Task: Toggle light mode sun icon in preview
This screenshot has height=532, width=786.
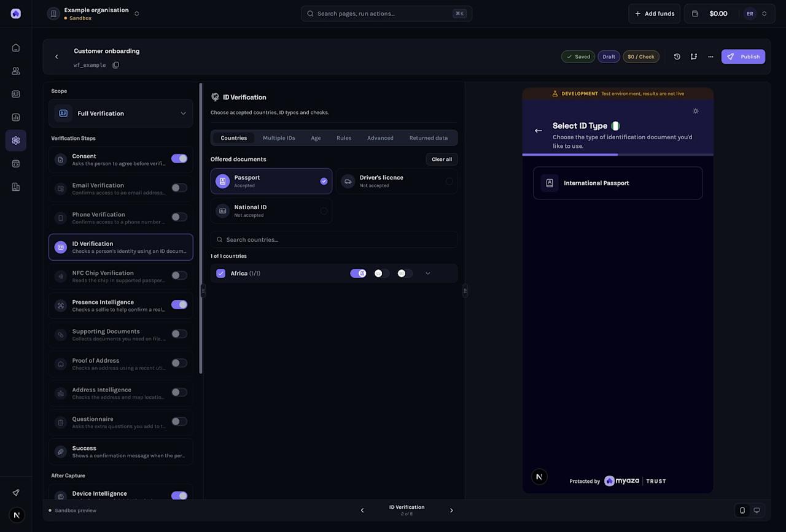Action: (x=696, y=111)
